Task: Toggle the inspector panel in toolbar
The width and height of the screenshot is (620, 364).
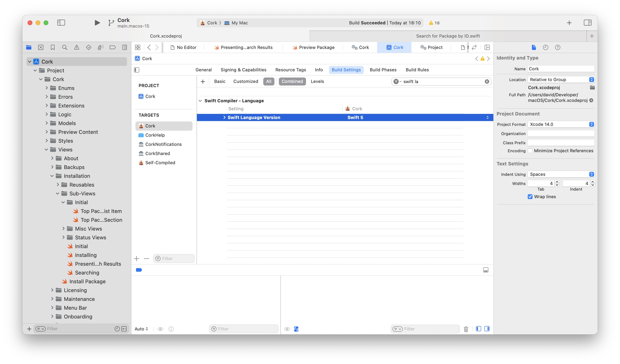Action: (587, 23)
